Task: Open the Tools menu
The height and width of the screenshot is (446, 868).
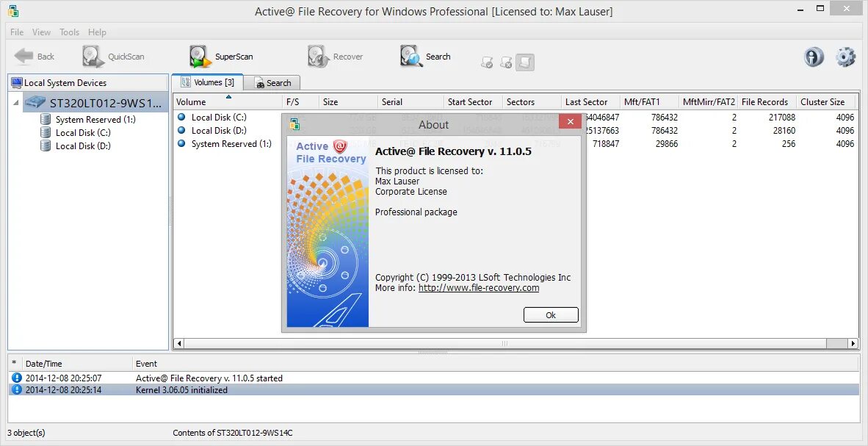Action: (70, 32)
